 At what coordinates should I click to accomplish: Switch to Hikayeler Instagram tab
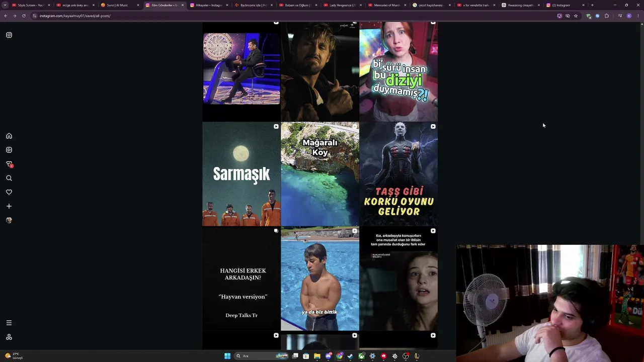click(209, 5)
